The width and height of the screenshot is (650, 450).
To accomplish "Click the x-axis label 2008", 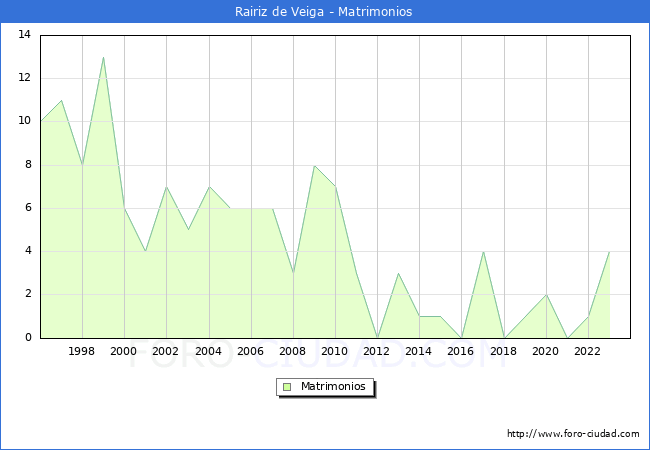I will (x=293, y=351).
